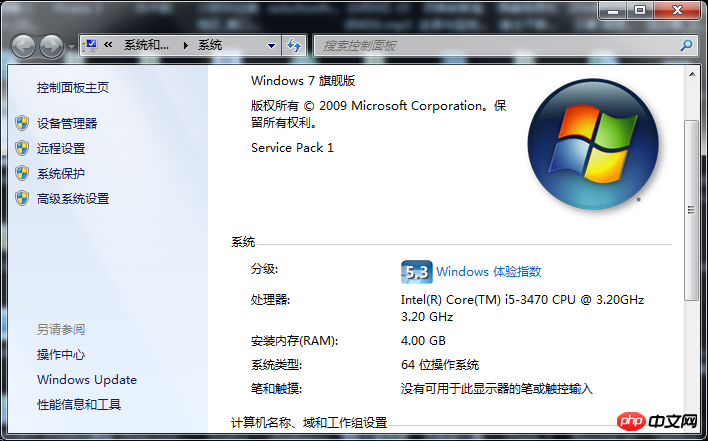
Task: Click the shield icon beside 设备管理器
Action: [22, 123]
